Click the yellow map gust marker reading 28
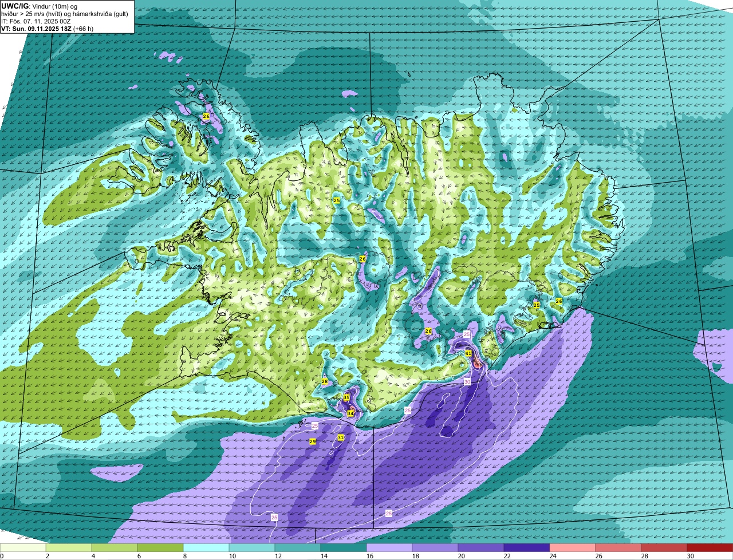This screenshot has width=733, height=560. pyautogui.click(x=325, y=381)
